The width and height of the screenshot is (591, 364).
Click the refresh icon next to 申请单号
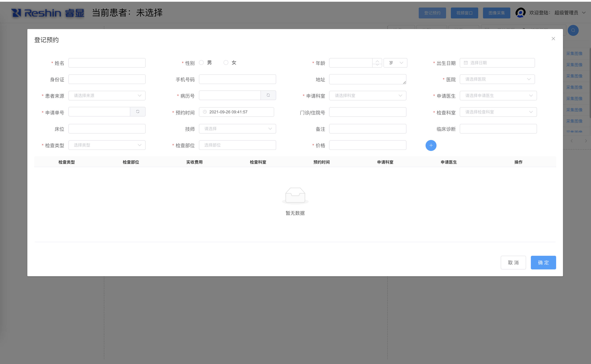tap(138, 112)
